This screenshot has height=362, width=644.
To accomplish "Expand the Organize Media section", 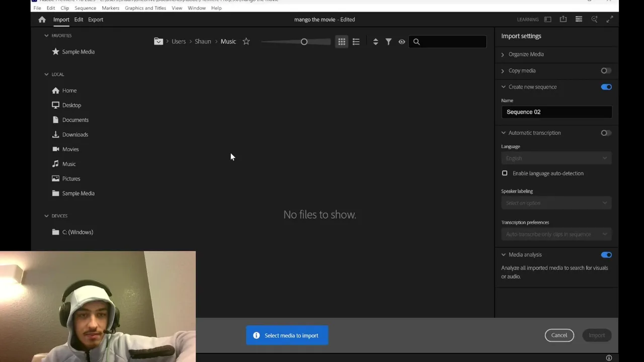I will [x=503, y=54].
